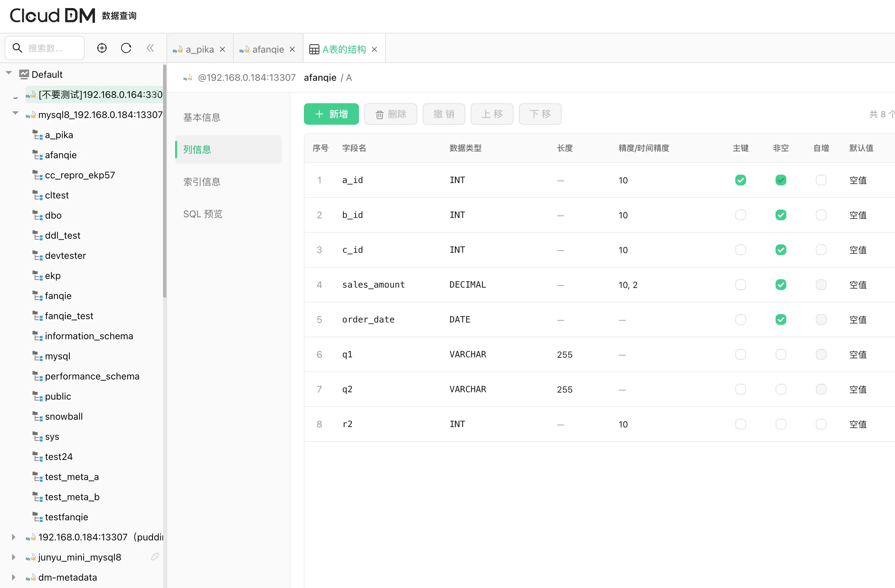Toggle auto-increment checkbox for c_id
This screenshot has height=588, width=895.
[x=821, y=250]
